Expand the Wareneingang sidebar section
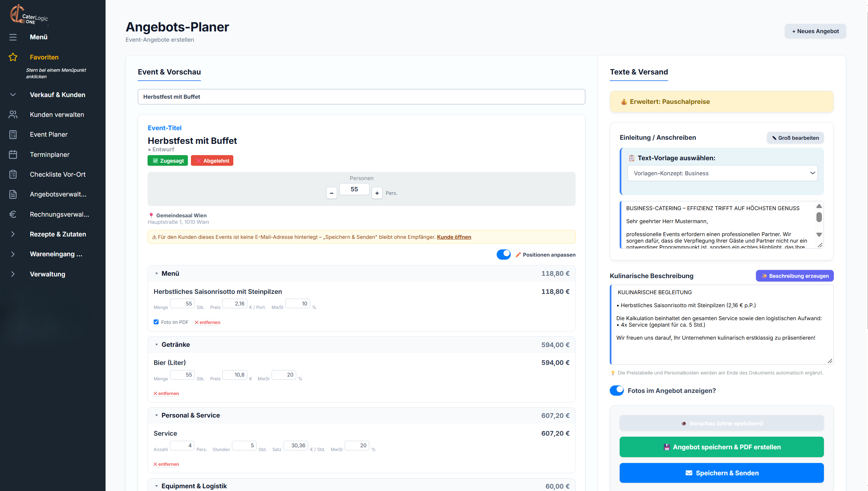Screen dimensions: 868x491 click(x=13, y=254)
